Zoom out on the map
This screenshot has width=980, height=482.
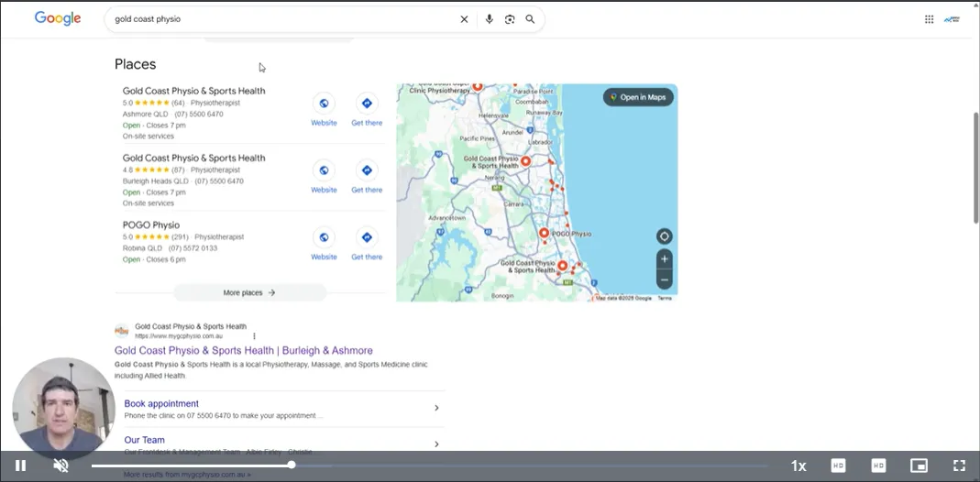[x=665, y=279]
